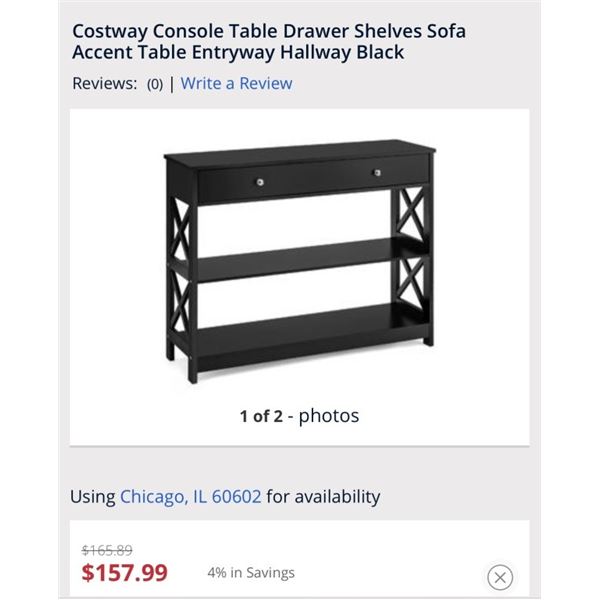Select the Costway Console Table product title
This screenshot has width=600, height=600.
[x=268, y=41]
